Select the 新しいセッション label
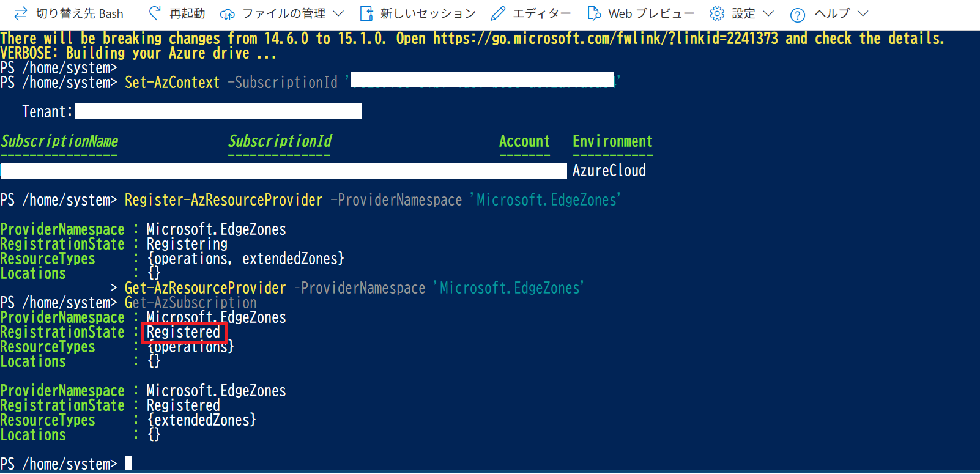 pyautogui.click(x=428, y=13)
